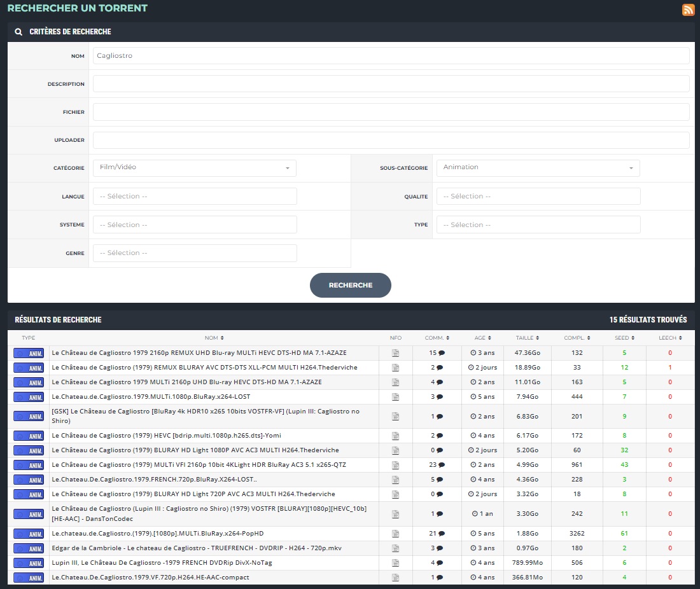The image size is (700, 589).
Task: Open NFO file for 47.36Go AZAZE REMUX torrent
Action: tap(396, 353)
